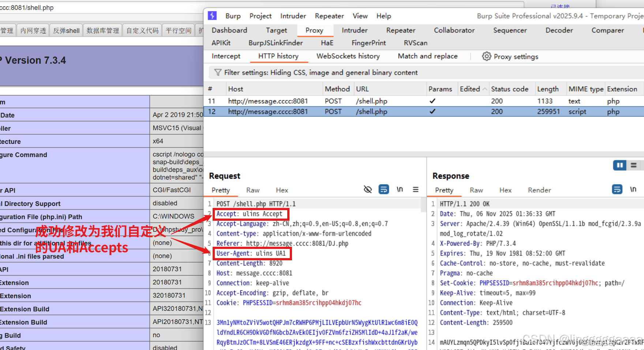Open the FingerPrint extension tab
Viewport: 644px width, 350px height.
[x=368, y=43]
